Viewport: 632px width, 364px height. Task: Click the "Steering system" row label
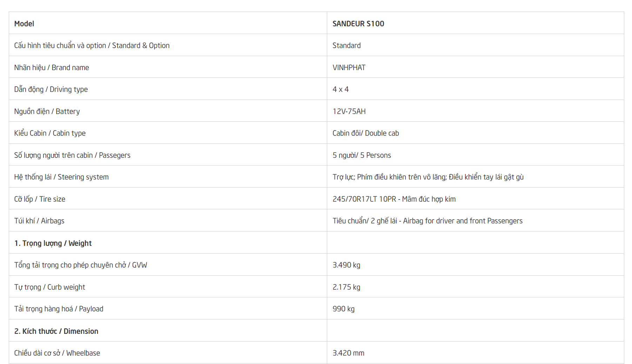[x=61, y=177]
